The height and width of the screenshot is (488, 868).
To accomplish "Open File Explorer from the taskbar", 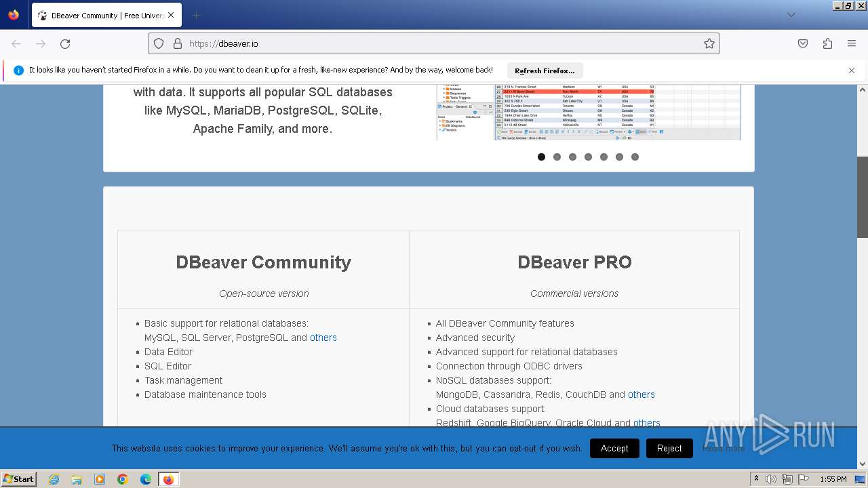I will point(77,479).
